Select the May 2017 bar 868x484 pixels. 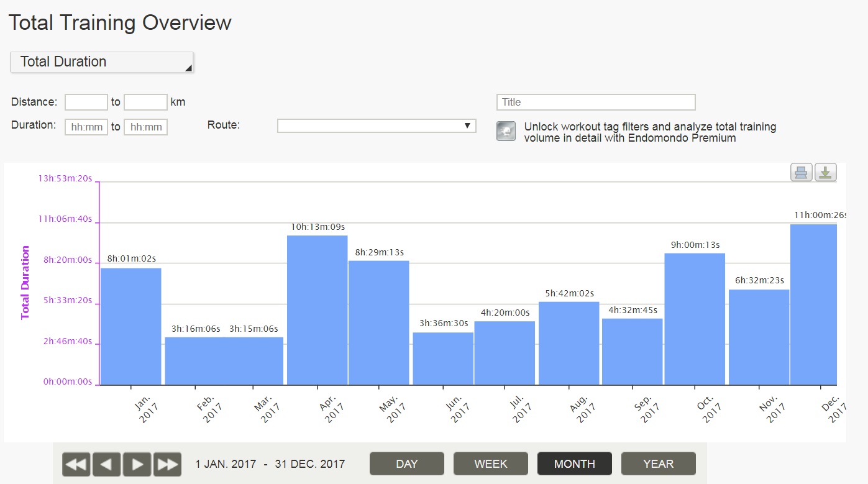379,322
